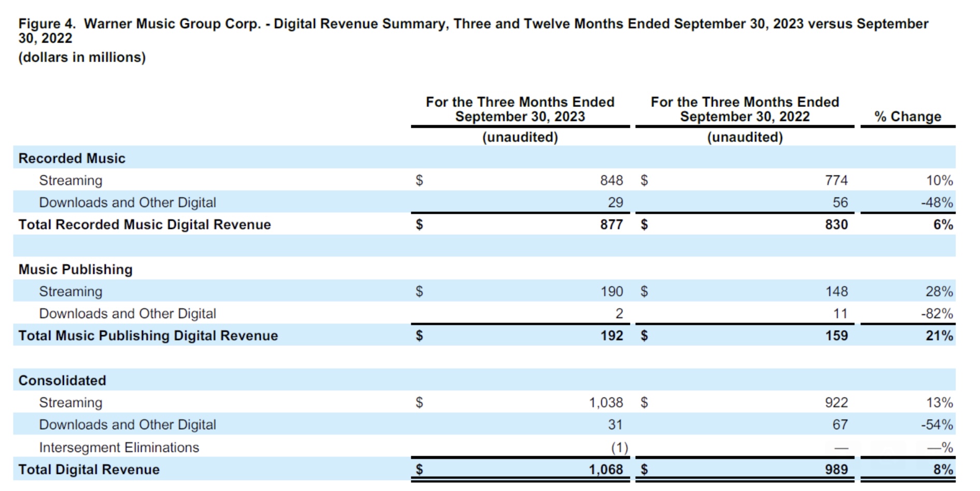Click the 'Recorded Music' section heading
980x491 pixels.
tap(72, 158)
